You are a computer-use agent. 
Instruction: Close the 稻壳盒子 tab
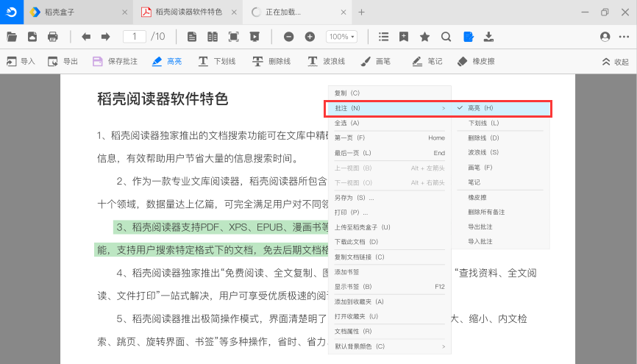point(125,13)
